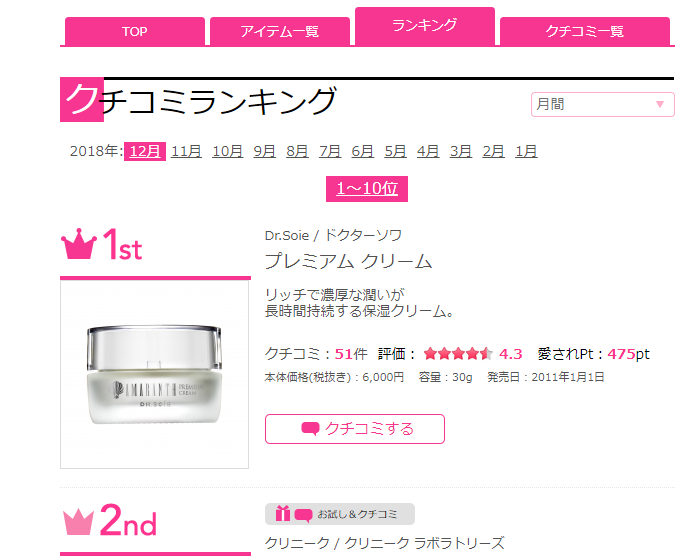Open the 月間 period dropdown
This screenshot has width=692, height=556.
(x=602, y=105)
